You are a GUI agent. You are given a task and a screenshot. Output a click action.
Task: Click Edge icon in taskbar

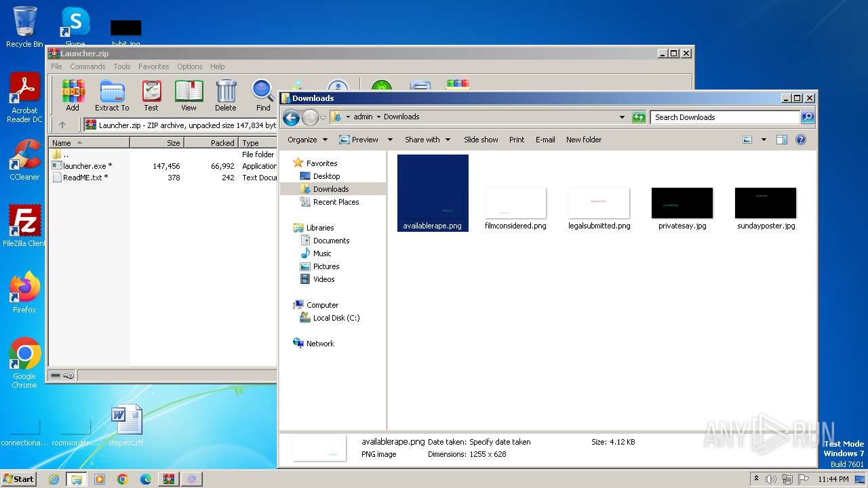tap(146, 479)
